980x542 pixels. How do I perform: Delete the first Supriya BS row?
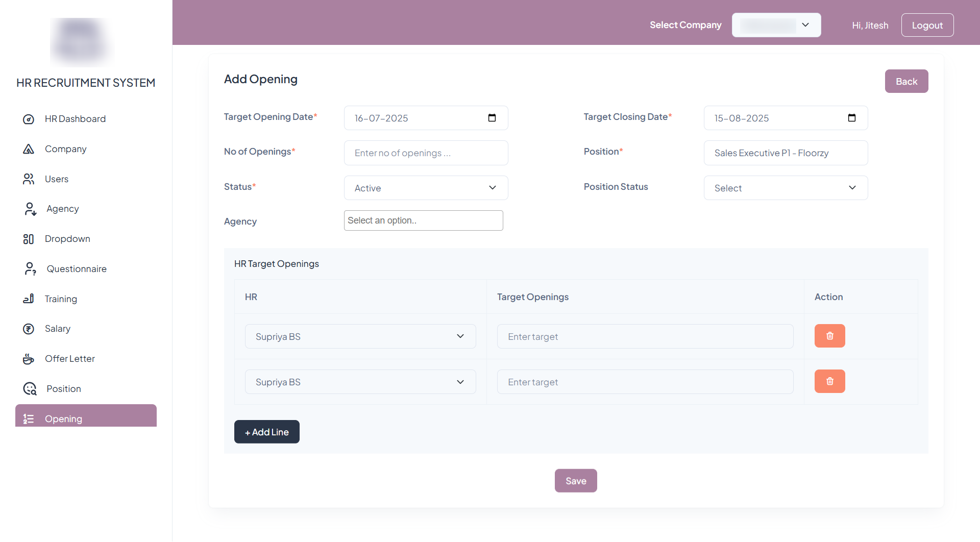[x=829, y=336]
